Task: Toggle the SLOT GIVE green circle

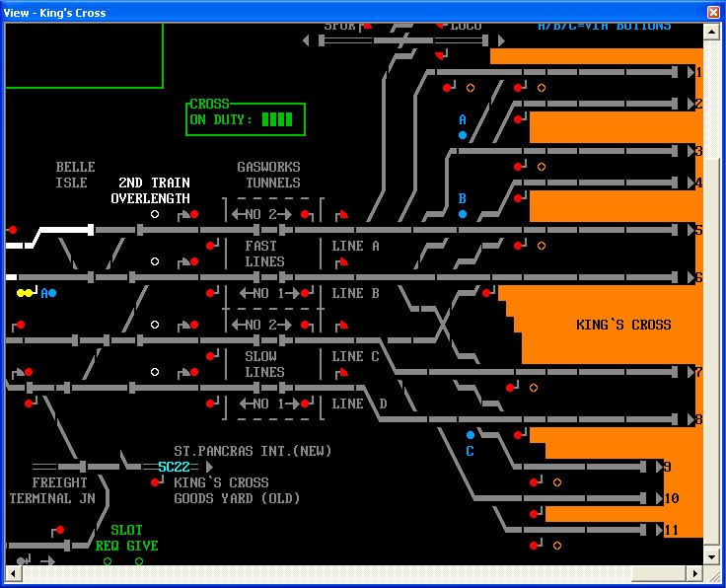Action: coord(139,561)
